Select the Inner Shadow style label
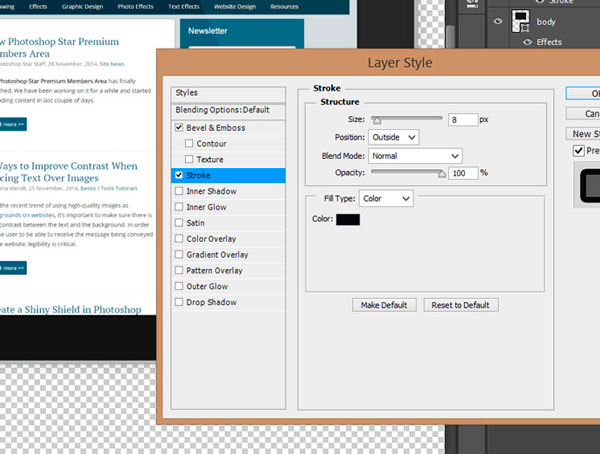This screenshot has height=454, width=600. [x=211, y=191]
